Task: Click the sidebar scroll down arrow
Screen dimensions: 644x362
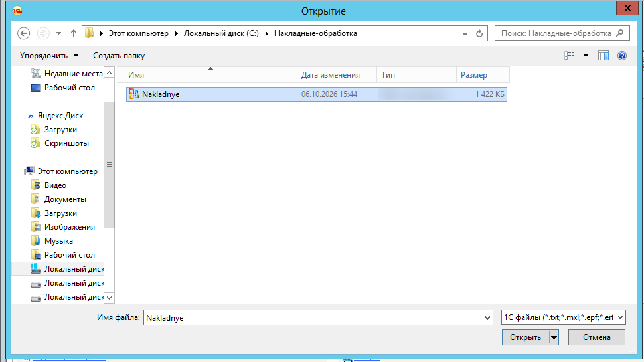Action: [110, 297]
